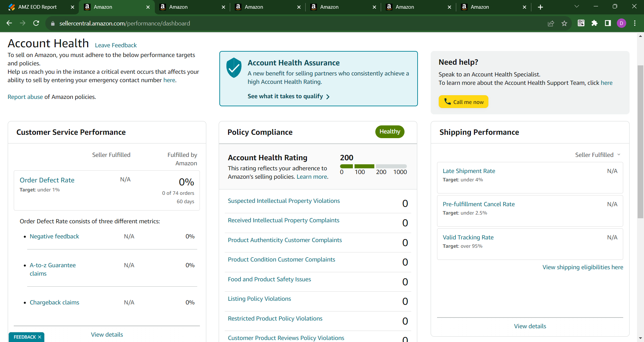Click the vertical page scrollbar thumb
Image resolution: width=644 pixels, height=342 pixels.
[640, 142]
